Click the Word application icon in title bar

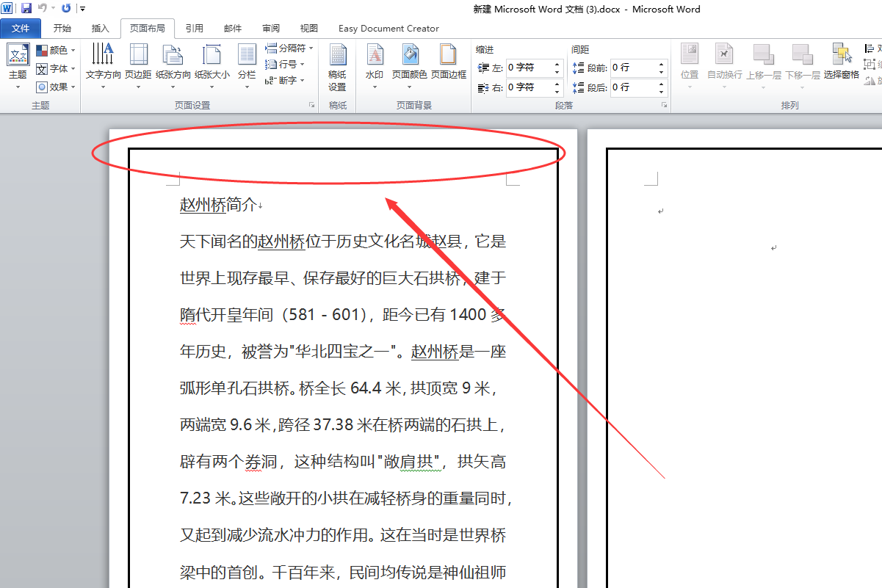7,8
